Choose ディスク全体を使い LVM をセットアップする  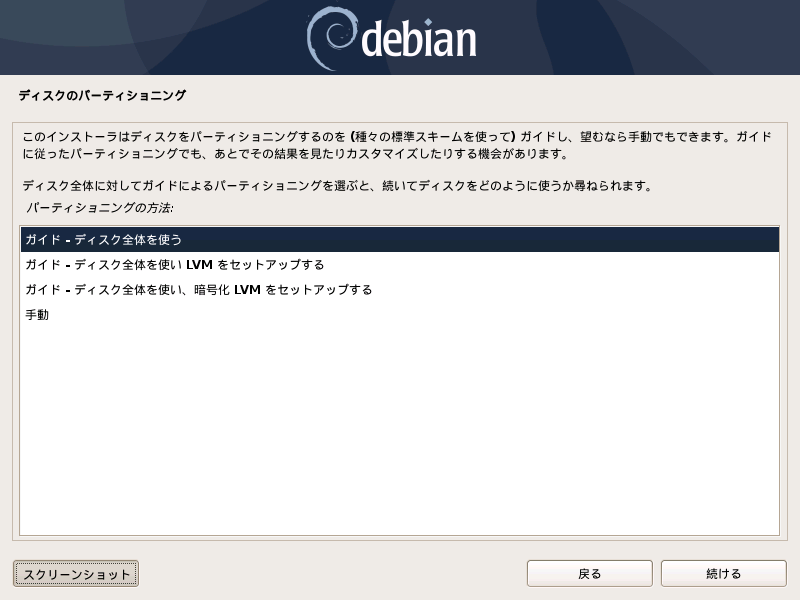(x=400, y=265)
